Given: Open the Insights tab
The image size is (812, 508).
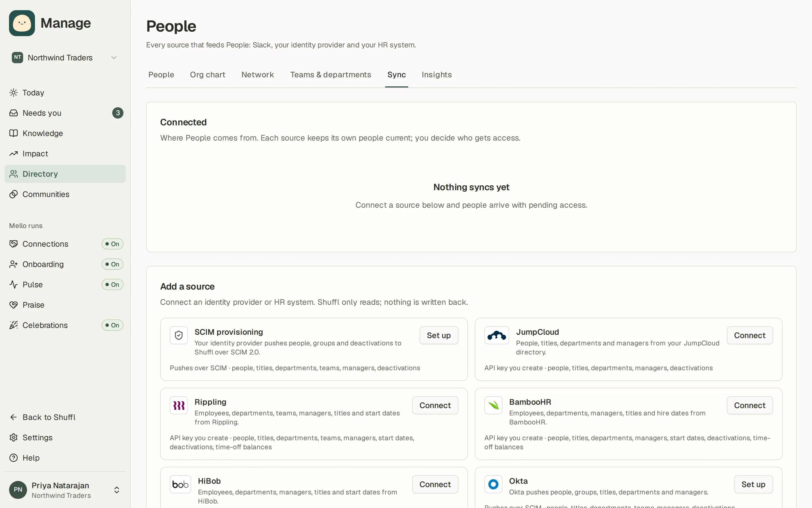Looking at the screenshot, I should (437, 75).
